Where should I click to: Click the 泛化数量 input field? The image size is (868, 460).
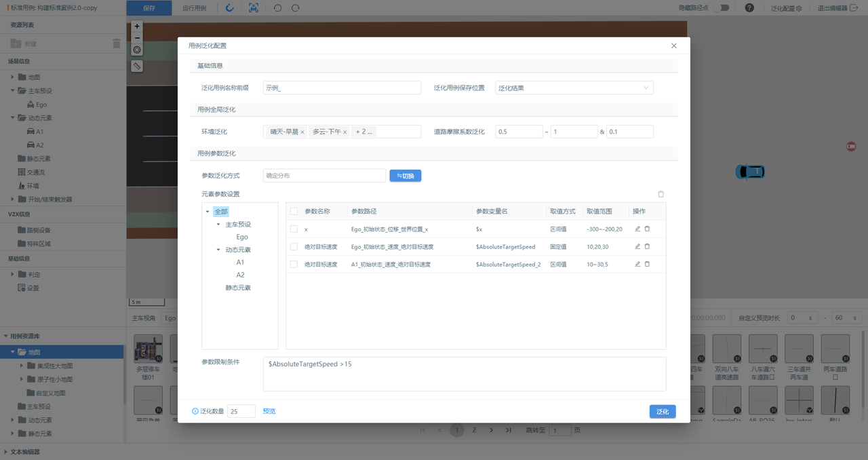click(x=241, y=411)
